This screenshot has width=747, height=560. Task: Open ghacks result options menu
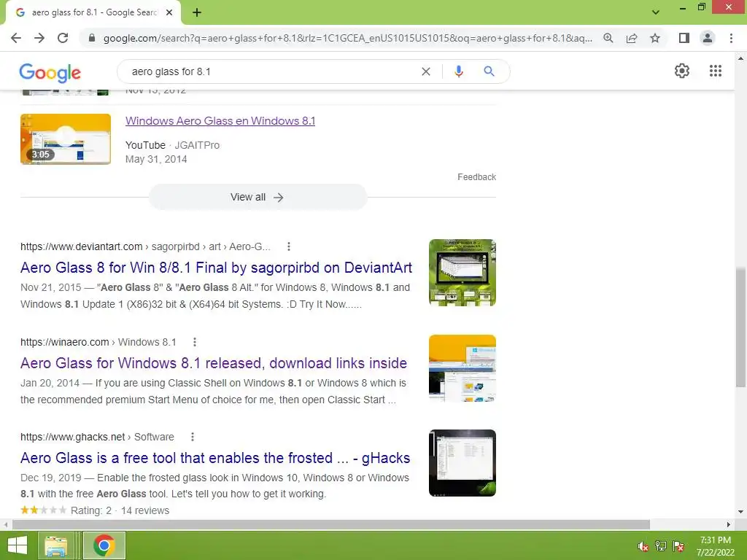tap(193, 437)
